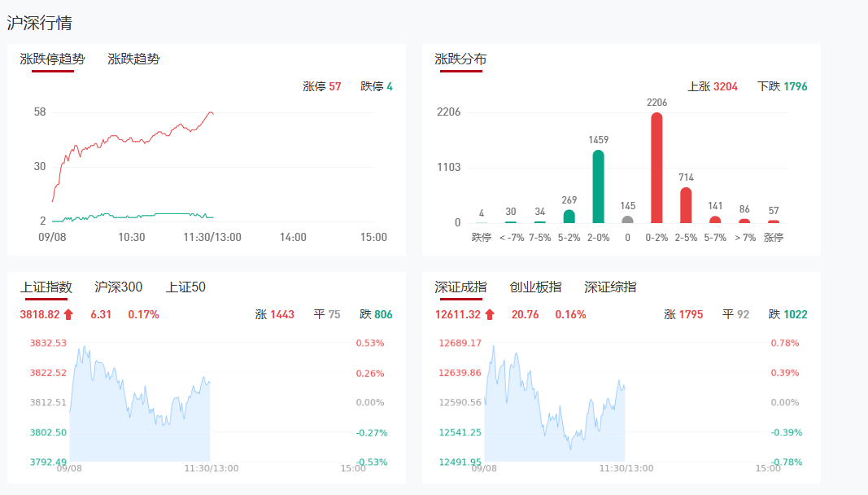The height and width of the screenshot is (495, 868).
Task: Switch to the 涨跌趋势 tab
Action: tap(133, 59)
